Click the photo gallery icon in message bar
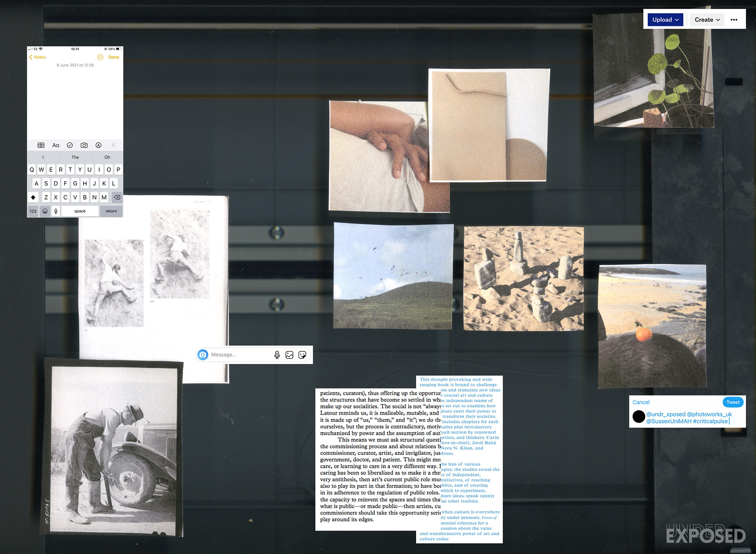This screenshot has width=756, height=554. tap(289, 355)
